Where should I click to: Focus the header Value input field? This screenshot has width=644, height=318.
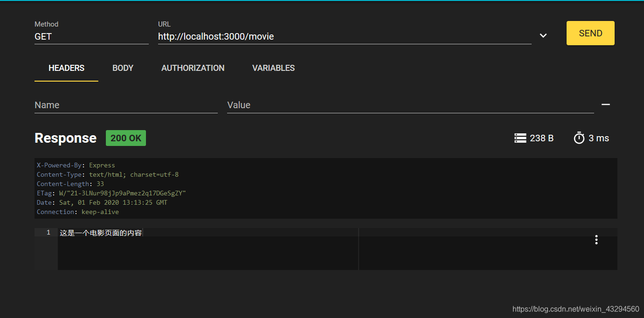(x=410, y=105)
